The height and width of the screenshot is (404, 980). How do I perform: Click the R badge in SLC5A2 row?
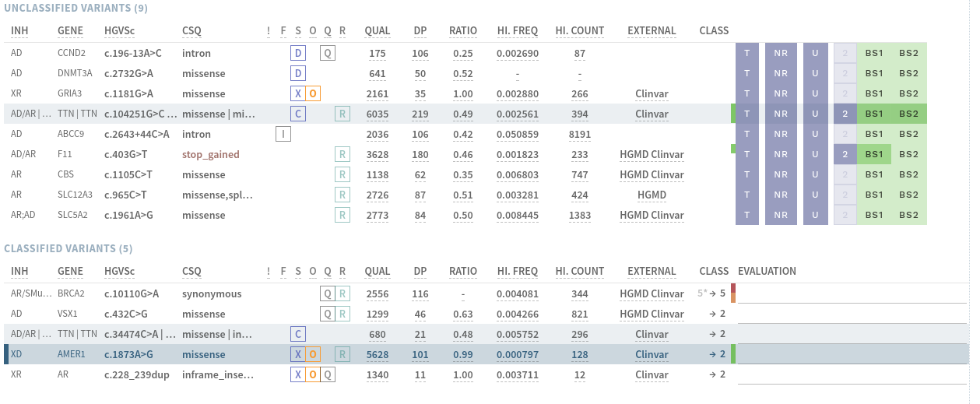coord(342,215)
